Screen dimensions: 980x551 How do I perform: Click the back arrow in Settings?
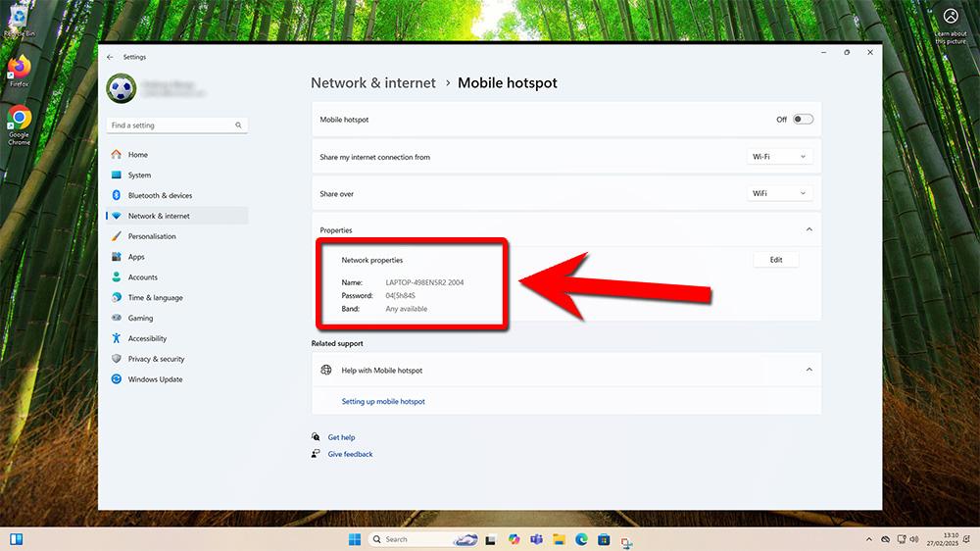pyautogui.click(x=110, y=57)
